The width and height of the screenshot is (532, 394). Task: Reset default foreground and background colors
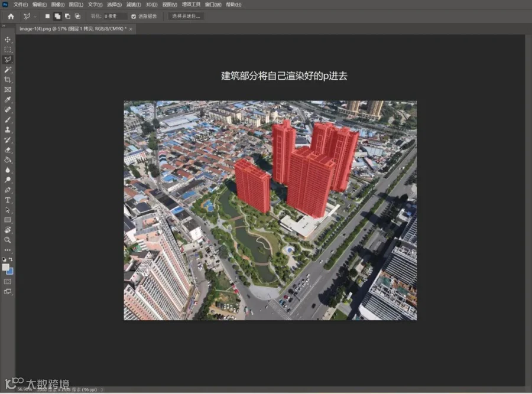(4, 259)
